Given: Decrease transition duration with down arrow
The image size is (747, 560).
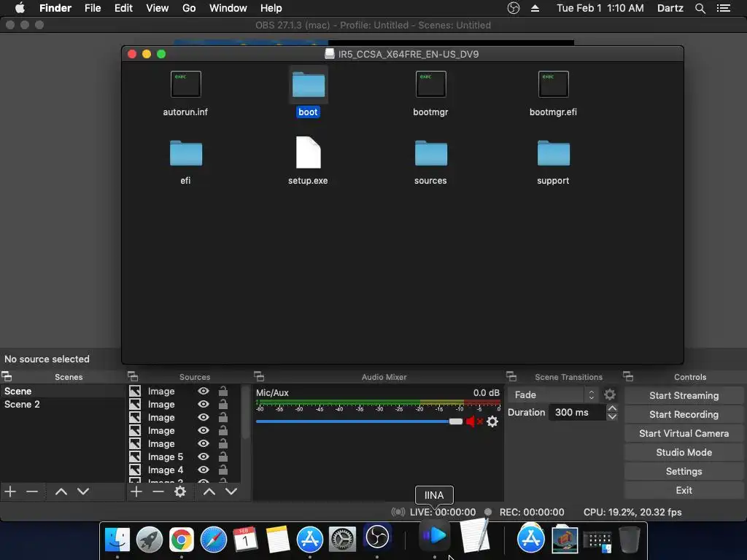Looking at the screenshot, I should pyautogui.click(x=613, y=416).
